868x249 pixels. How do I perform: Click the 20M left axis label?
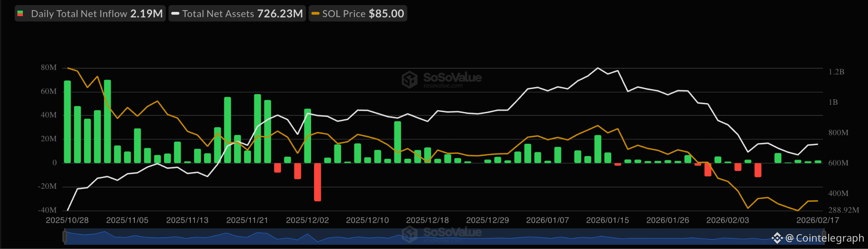pyautogui.click(x=49, y=139)
